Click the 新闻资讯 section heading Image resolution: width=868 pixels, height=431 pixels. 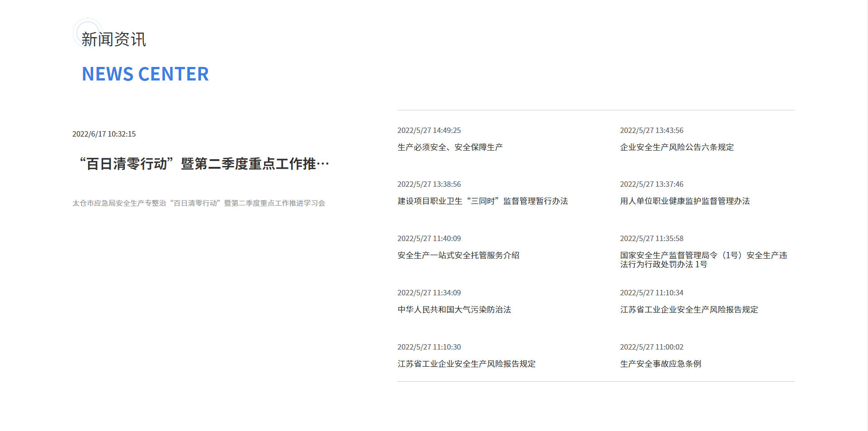113,40
